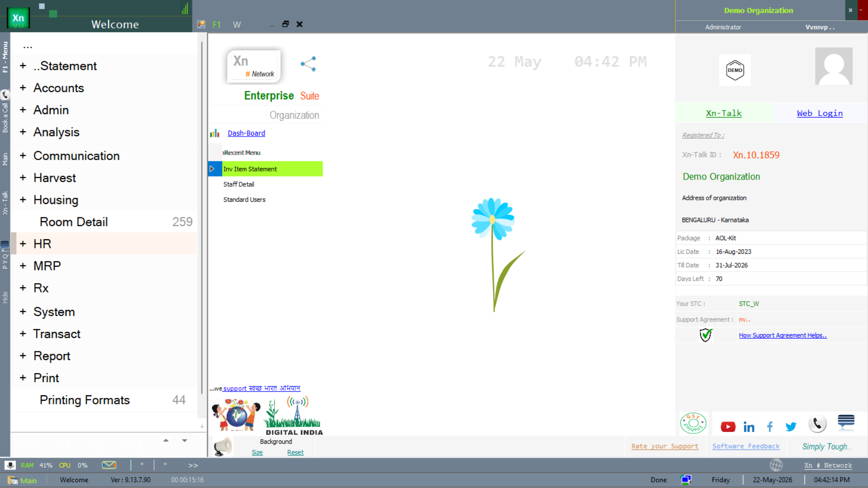Click the network computers icon beside Done
Image resolution: width=868 pixels, height=488 pixels.
(686, 480)
